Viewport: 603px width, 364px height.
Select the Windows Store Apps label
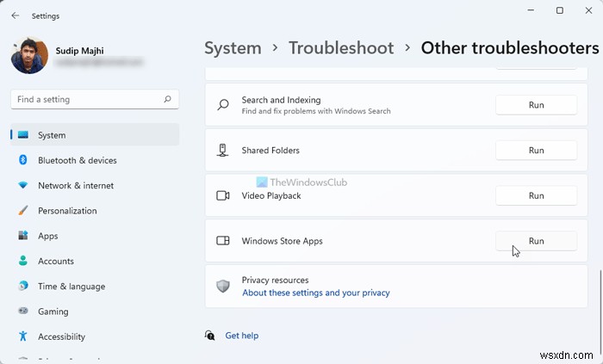(282, 241)
